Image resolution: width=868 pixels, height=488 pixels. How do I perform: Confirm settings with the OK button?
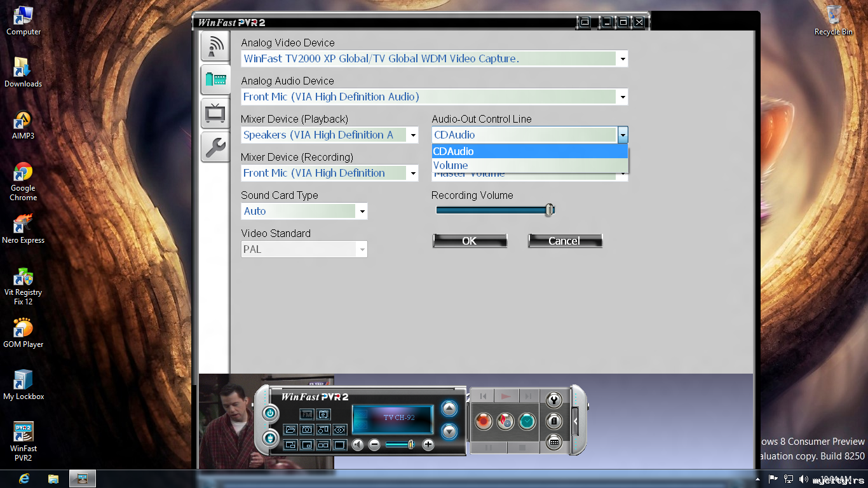coord(470,241)
